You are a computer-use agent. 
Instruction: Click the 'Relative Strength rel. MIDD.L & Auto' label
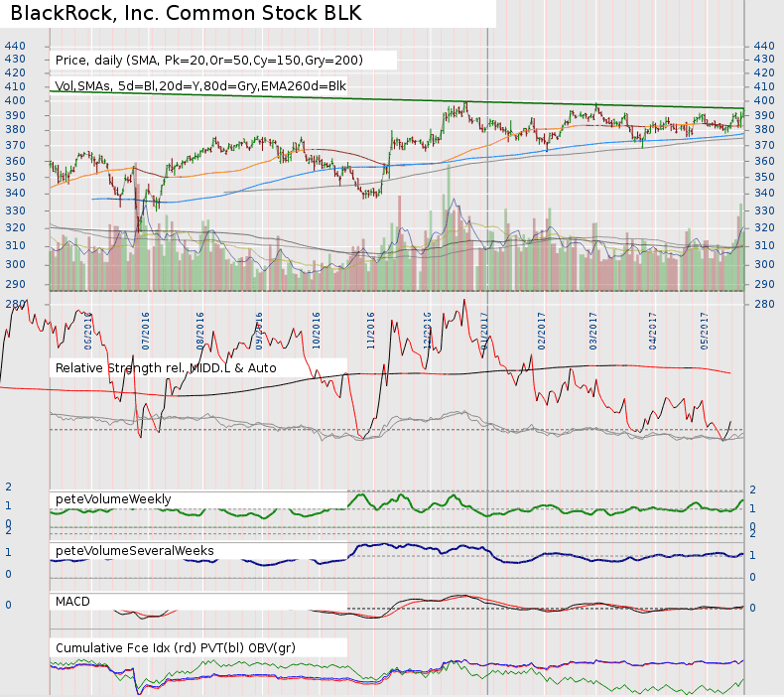[166, 368]
